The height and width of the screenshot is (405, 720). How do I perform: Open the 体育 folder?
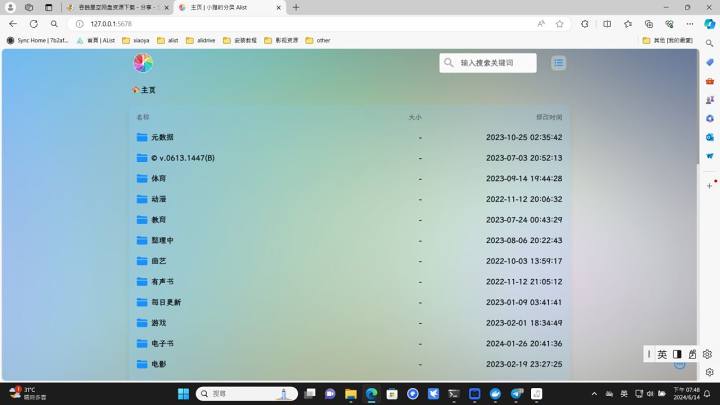(x=159, y=178)
